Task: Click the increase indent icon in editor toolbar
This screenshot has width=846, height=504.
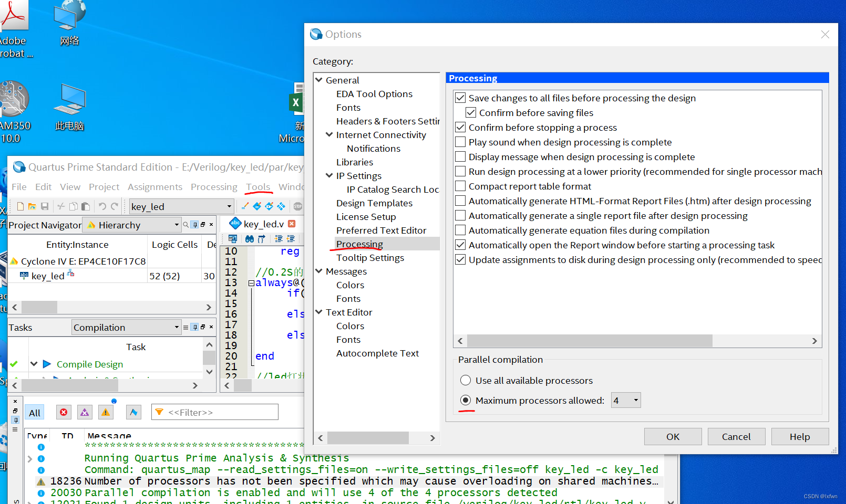Action: click(x=278, y=239)
